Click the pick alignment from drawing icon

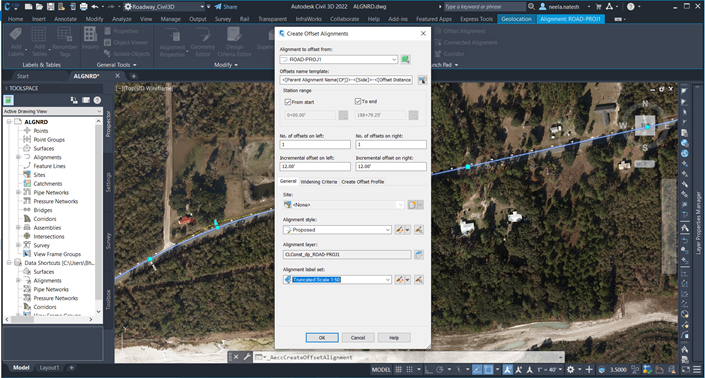pyautogui.click(x=406, y=59)
